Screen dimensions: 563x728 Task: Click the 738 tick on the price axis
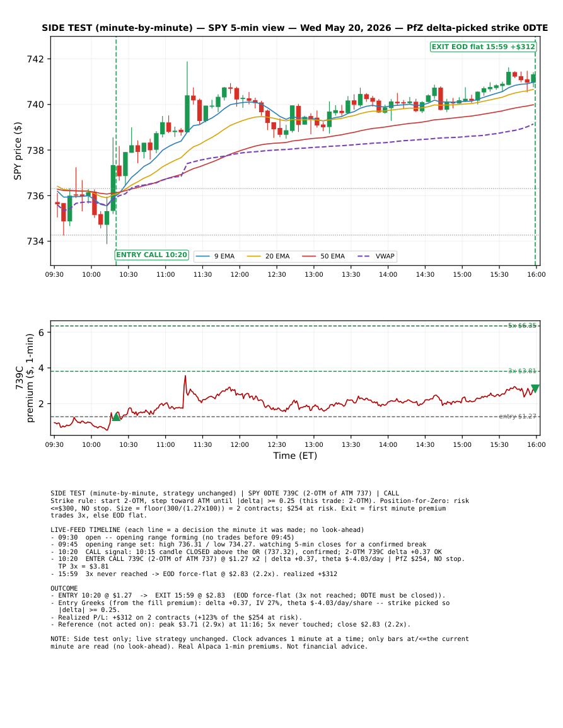(35, 151)
